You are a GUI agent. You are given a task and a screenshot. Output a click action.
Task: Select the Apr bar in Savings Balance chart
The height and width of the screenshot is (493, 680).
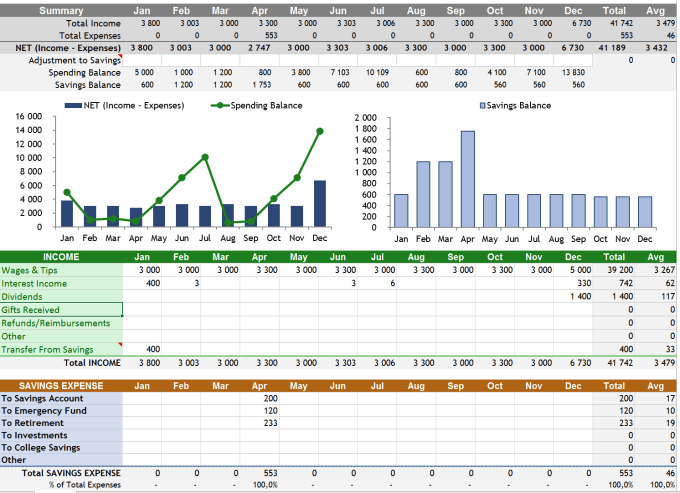(x=468, y=179)
